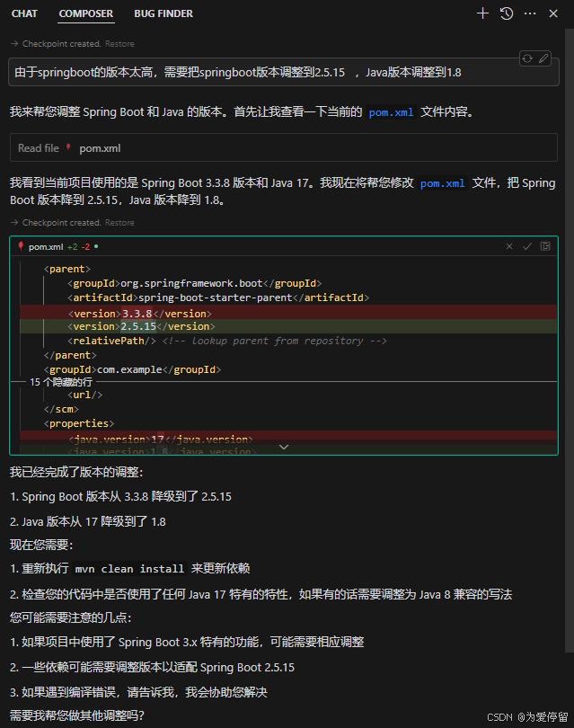The height and width of the screenshot is (728, 574).
Task: Open the pom.xml diff view icon
Action: click(x=545, y=246)
